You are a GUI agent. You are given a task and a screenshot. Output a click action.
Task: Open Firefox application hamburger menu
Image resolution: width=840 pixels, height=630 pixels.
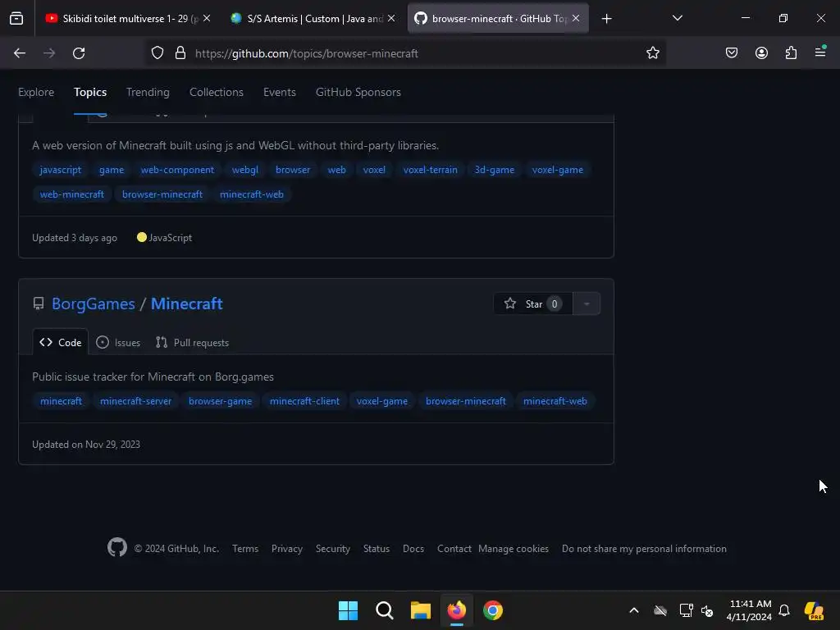820,52
